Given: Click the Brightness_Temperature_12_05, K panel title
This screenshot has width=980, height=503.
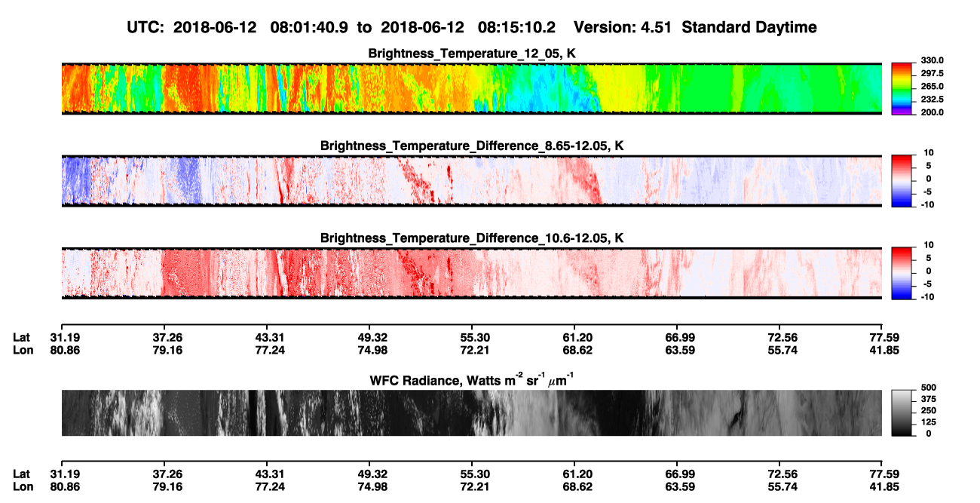Looking at the screenshot, I should [472, 54].
